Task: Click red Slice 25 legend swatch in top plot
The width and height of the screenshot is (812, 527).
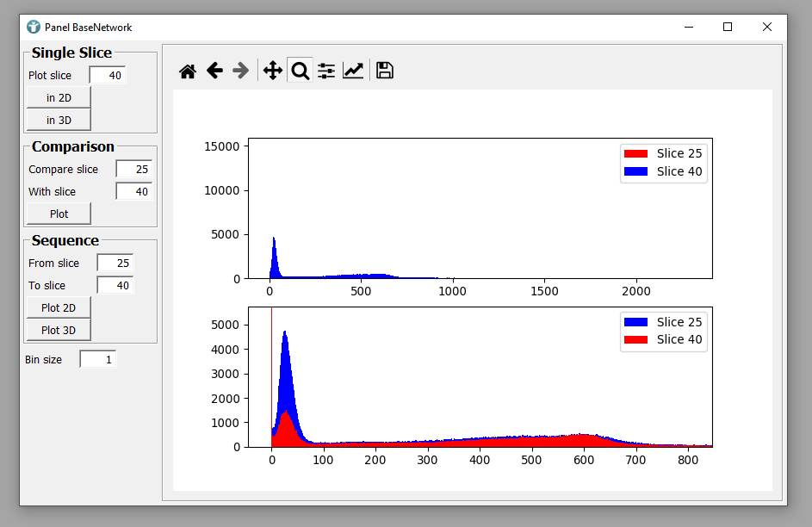Action: pos(635,153)
